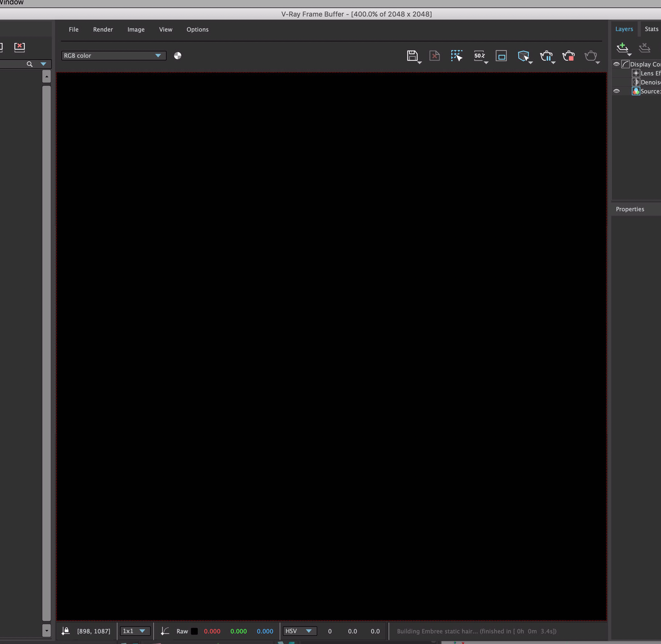Open the Save image dropdown arrow

point(420,63)
